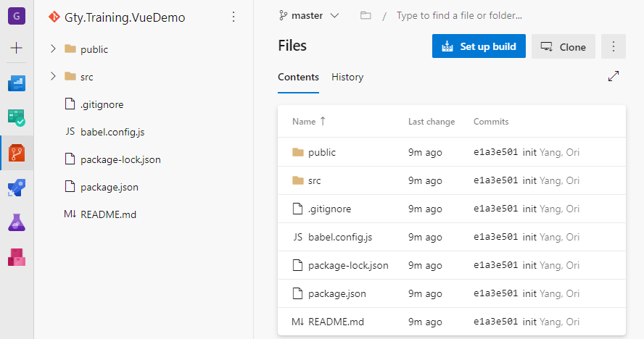Open Test Plans flask icon
Viewport: 644px width, 339px height.
point(17,222)
